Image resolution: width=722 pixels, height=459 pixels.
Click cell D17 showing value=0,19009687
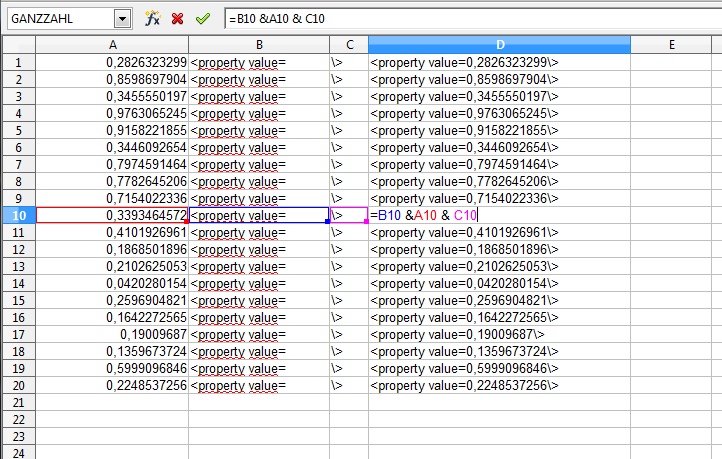(499, 334)
